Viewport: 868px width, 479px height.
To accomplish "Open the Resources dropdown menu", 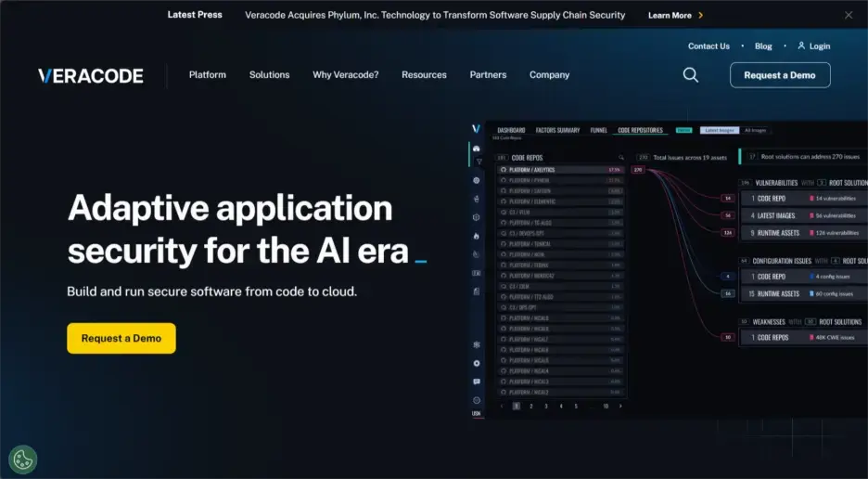I will pyautogui.click(x=424, y=75).
